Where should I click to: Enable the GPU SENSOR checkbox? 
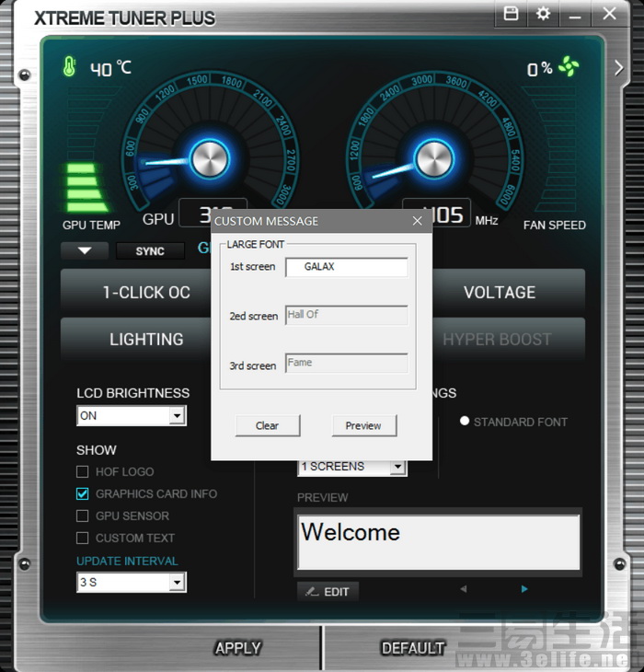(x=82, y=516)
